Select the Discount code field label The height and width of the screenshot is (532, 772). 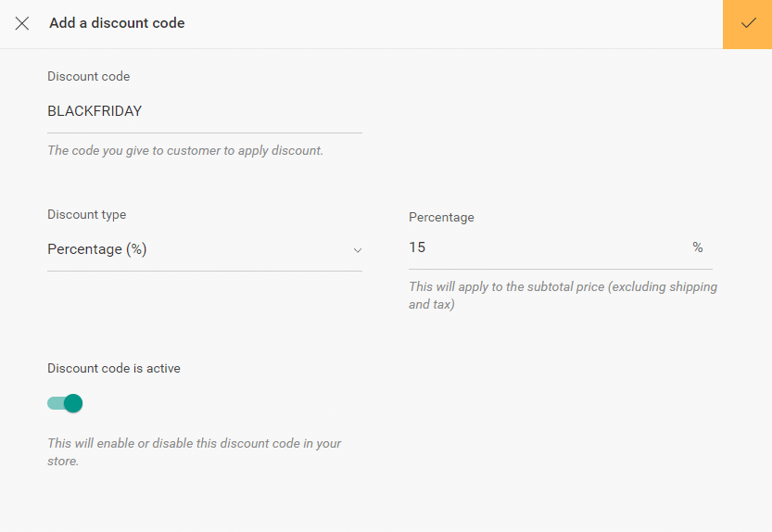click(x=89, y=76)
